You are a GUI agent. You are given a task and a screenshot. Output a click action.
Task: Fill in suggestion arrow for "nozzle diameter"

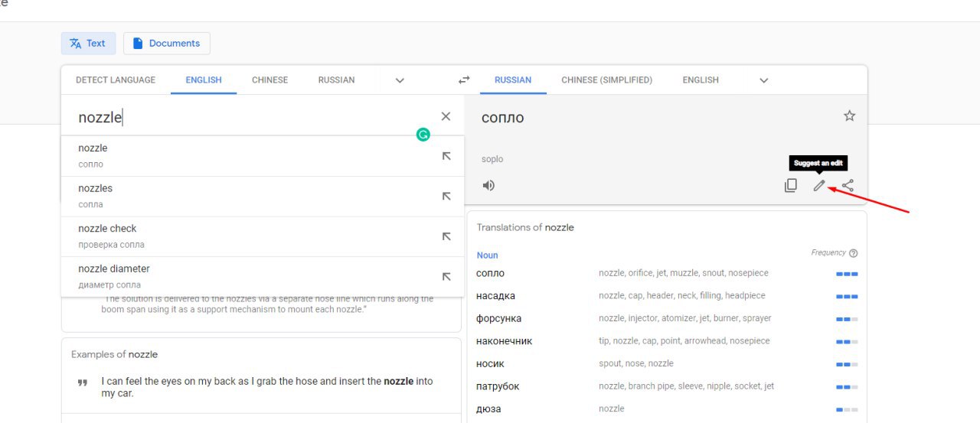[446, 277]
